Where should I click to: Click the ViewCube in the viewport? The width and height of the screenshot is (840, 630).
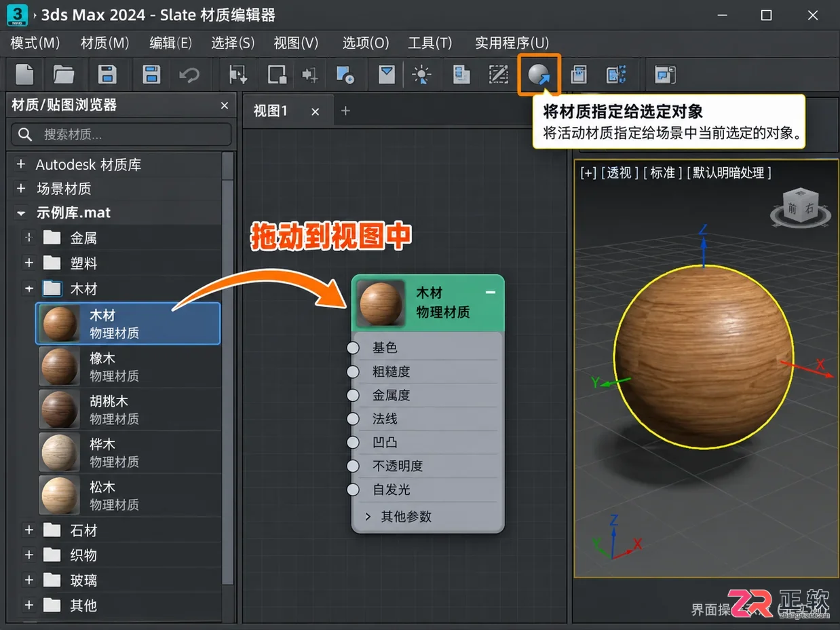801,207
